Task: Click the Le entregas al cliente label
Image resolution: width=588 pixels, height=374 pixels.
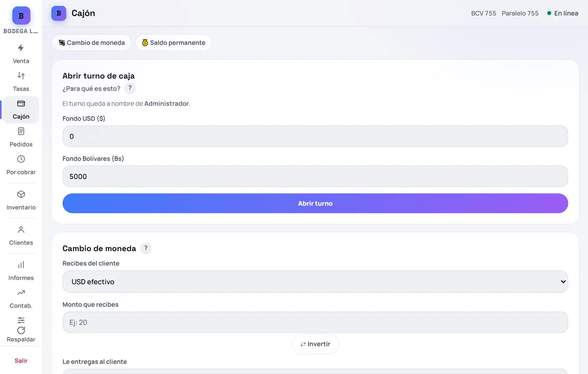Action: click(x=94, y=362)
